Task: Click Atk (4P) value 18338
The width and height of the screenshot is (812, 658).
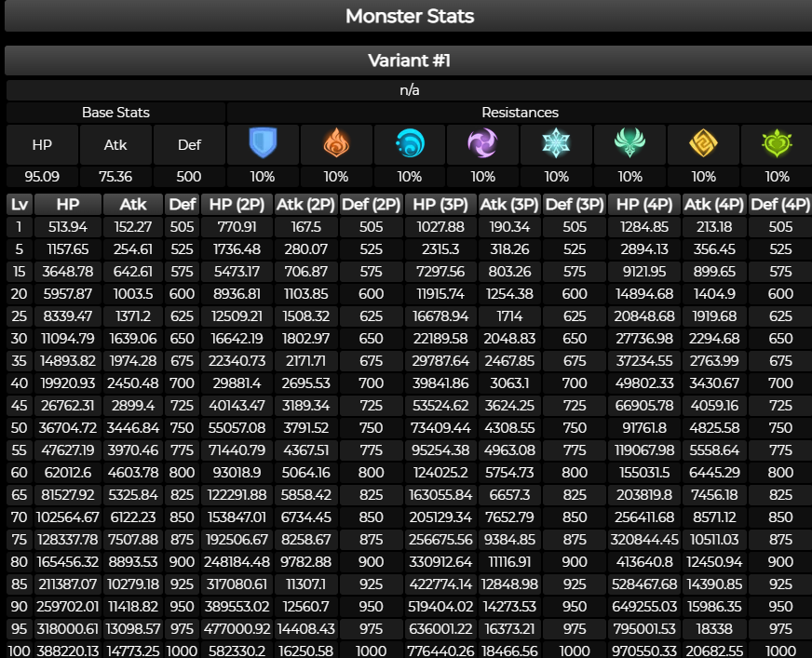Action: pyautogui.click(x=714, y=628)
